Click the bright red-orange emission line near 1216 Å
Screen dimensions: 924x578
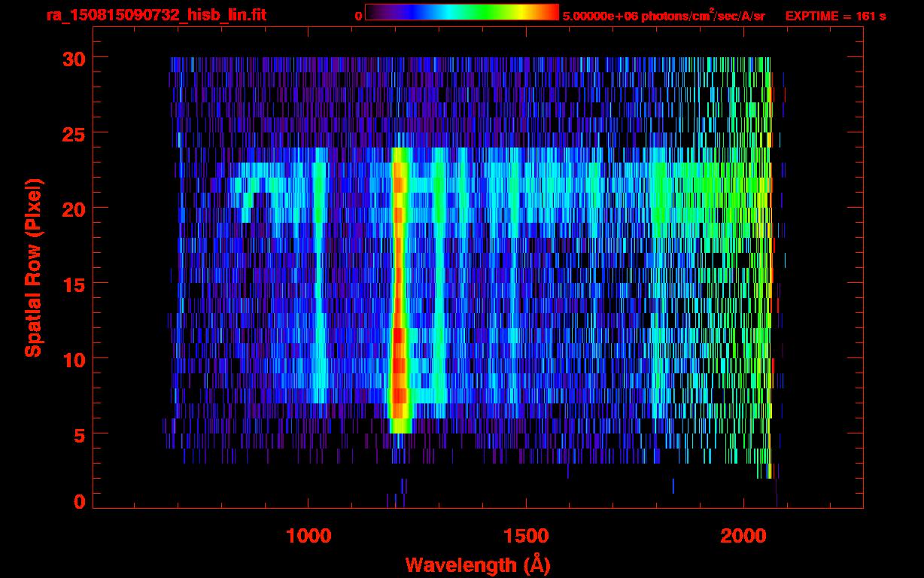(x=399, y=290)
